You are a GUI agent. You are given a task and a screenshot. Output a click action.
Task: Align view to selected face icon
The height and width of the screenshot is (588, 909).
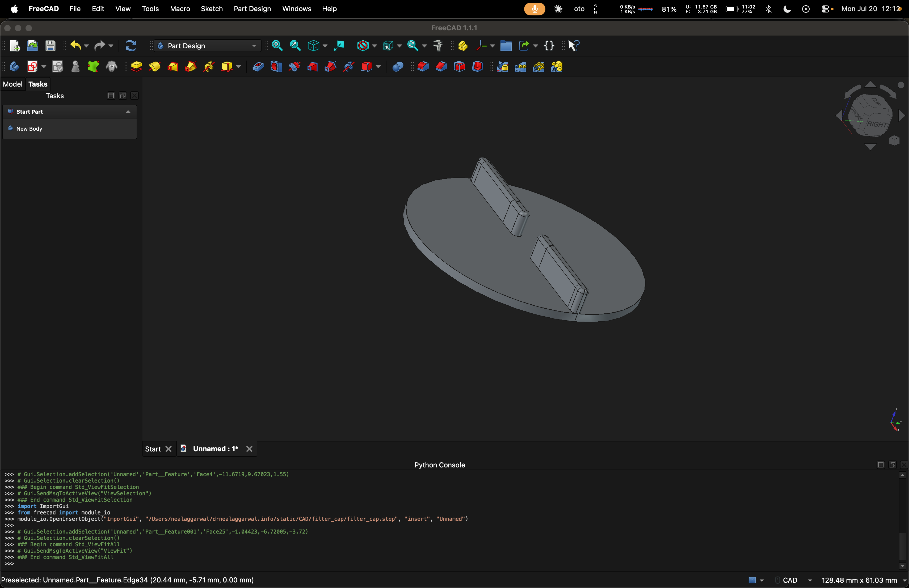[339, 46]
